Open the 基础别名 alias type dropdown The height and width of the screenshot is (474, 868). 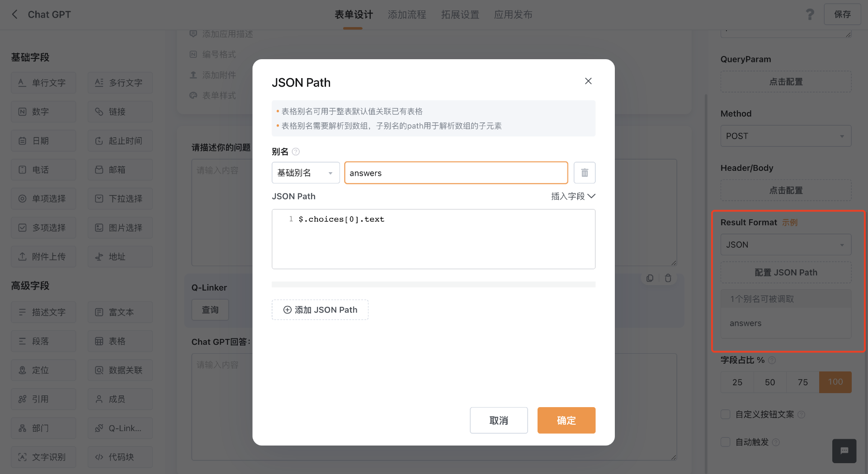pos(305,173)
